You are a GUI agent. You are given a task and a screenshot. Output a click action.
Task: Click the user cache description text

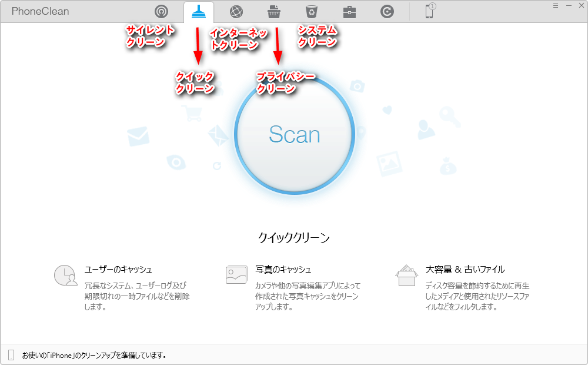137,296
